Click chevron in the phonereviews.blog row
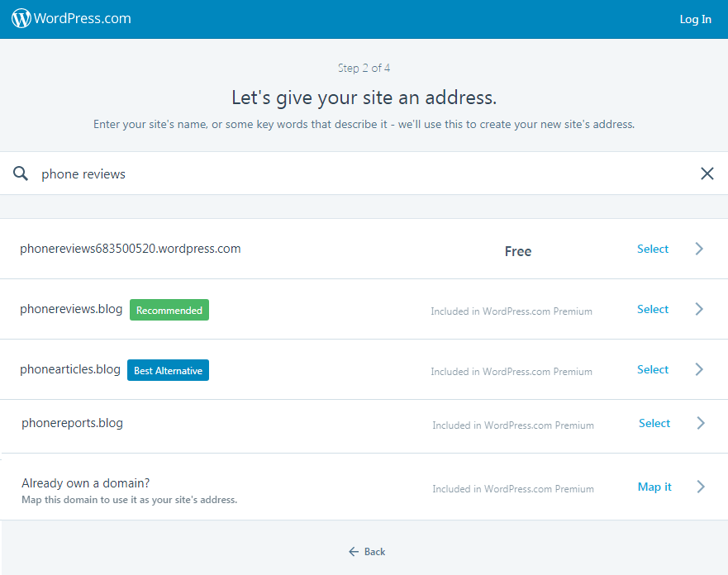Viewport: 728px width, 575px height. click(x=699, y=309)
